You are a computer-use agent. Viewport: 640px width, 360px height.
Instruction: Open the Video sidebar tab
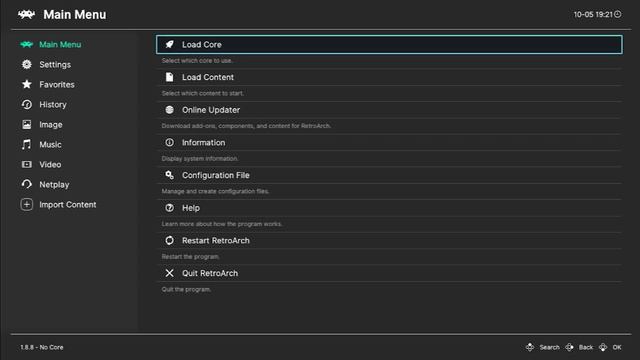50,164
